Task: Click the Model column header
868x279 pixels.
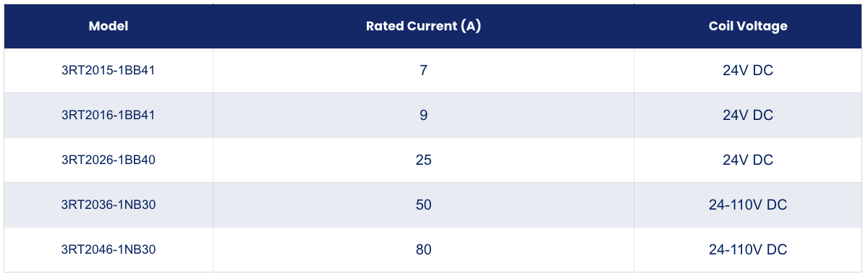Action: [x=109, y=26]
